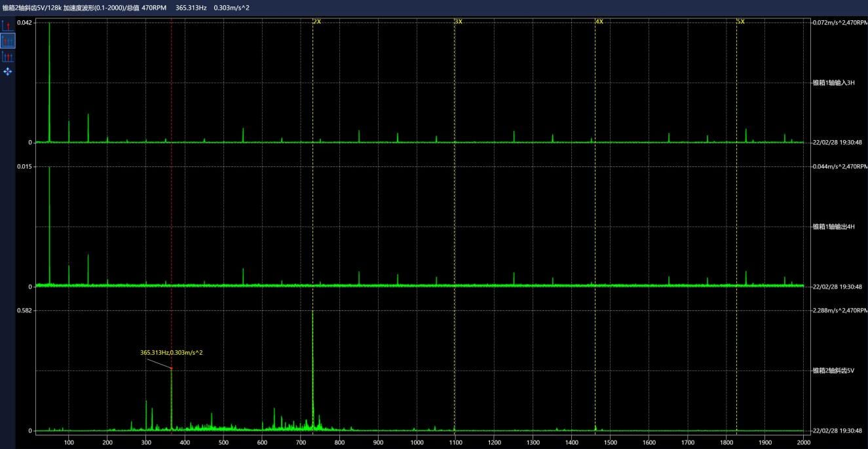868x449 pixels.
Task: Click the 锥箱2轴斜齿5V label right of the bottom plot
Action: 833,370
